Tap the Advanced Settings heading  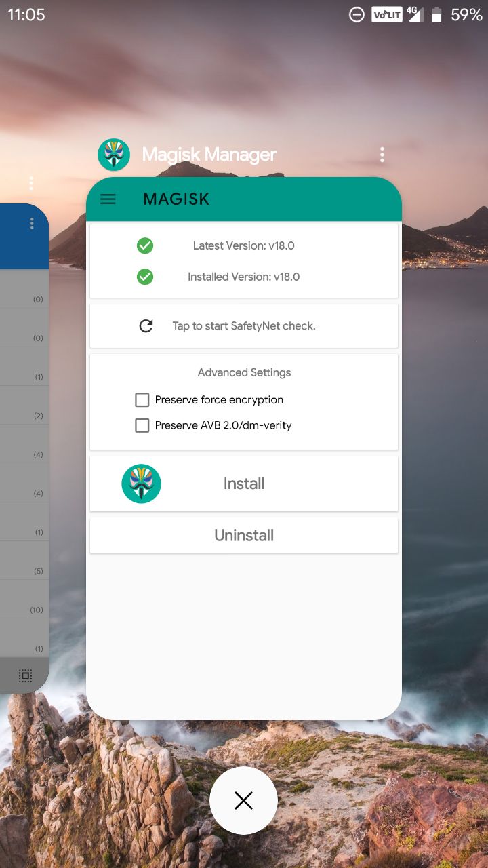(244, 372)
